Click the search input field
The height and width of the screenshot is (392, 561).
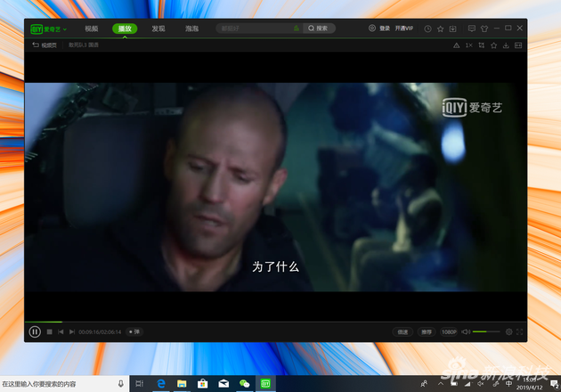(254, 29)
